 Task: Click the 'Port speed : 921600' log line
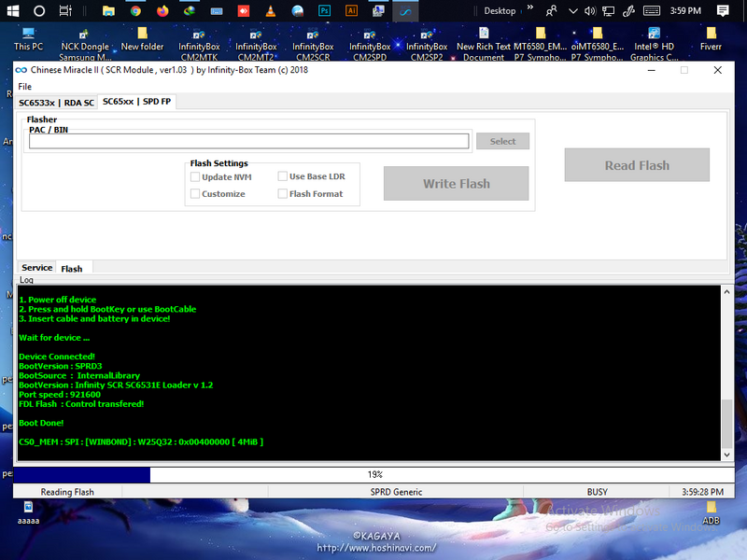click(60, 394)
